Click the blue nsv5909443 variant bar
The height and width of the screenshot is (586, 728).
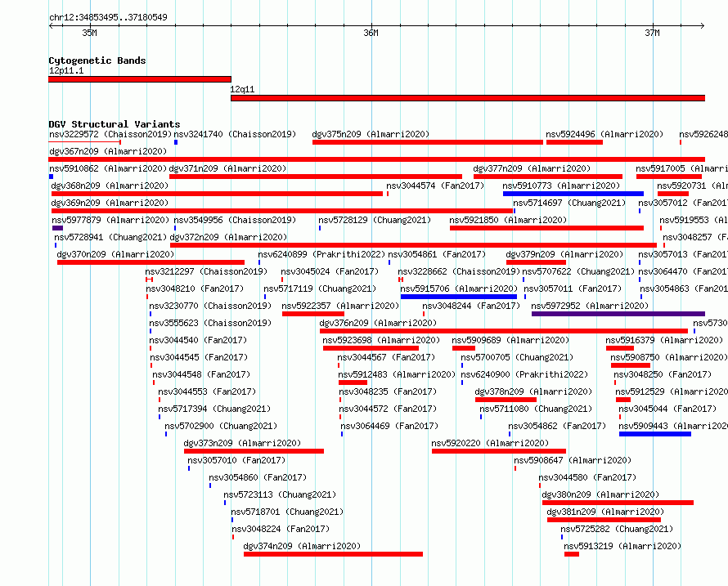655,434
